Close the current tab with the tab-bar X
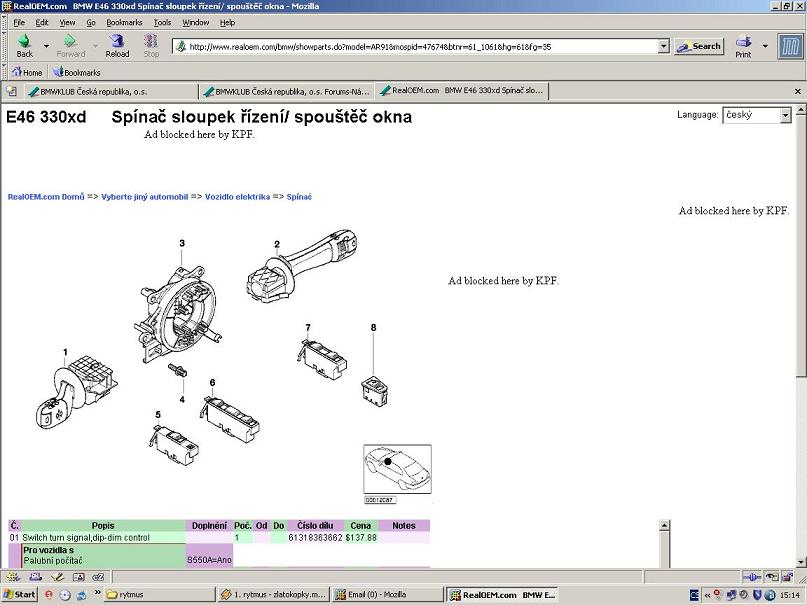This screenshot has width=807, height=605. click(x=798, y=91)
